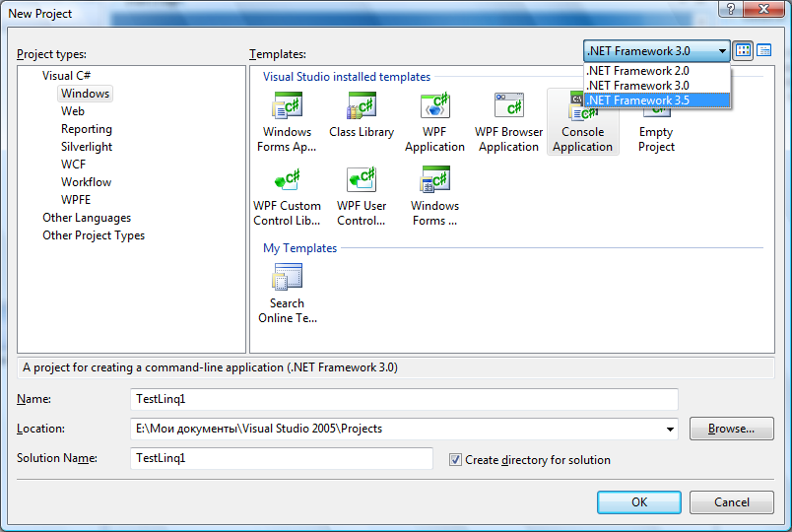Select Visual C# in project types

point(66,76)
